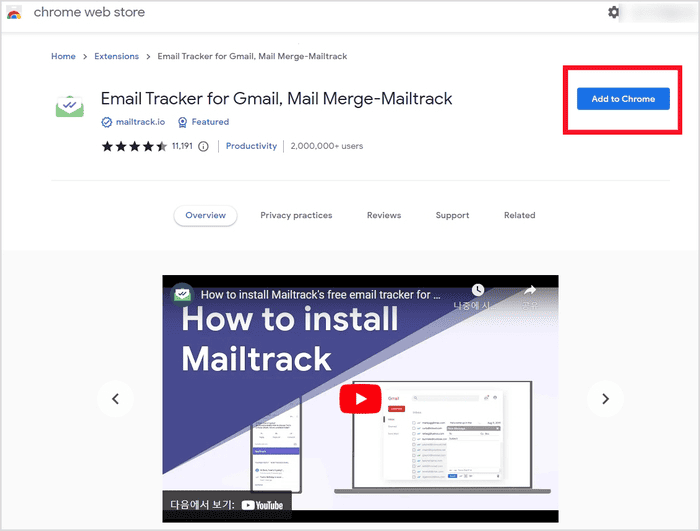
Task: Click the verified badge beside mailtrack.io
Action: point(107,122)
